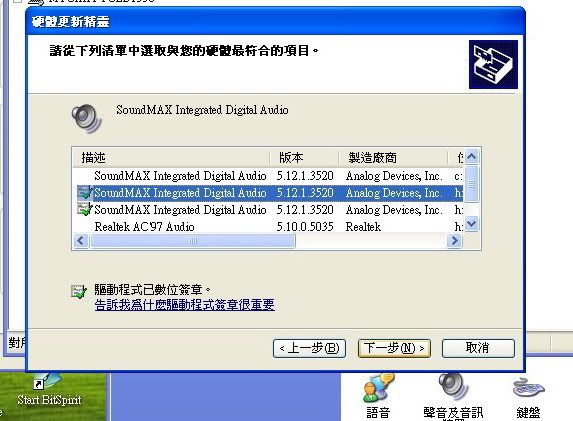Viewport: 573px width, 421px height.
Task: Click the 下一步(N) next button
Action: pos(394,348)
